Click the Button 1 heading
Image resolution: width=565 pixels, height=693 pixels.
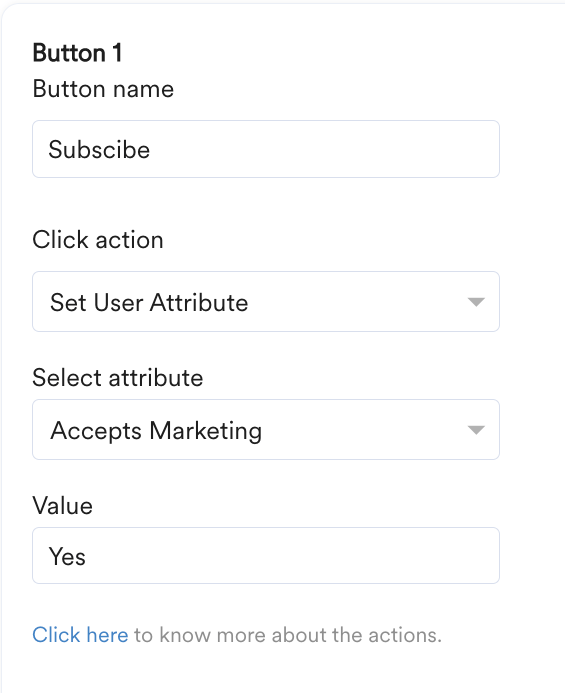coord(77,53)
